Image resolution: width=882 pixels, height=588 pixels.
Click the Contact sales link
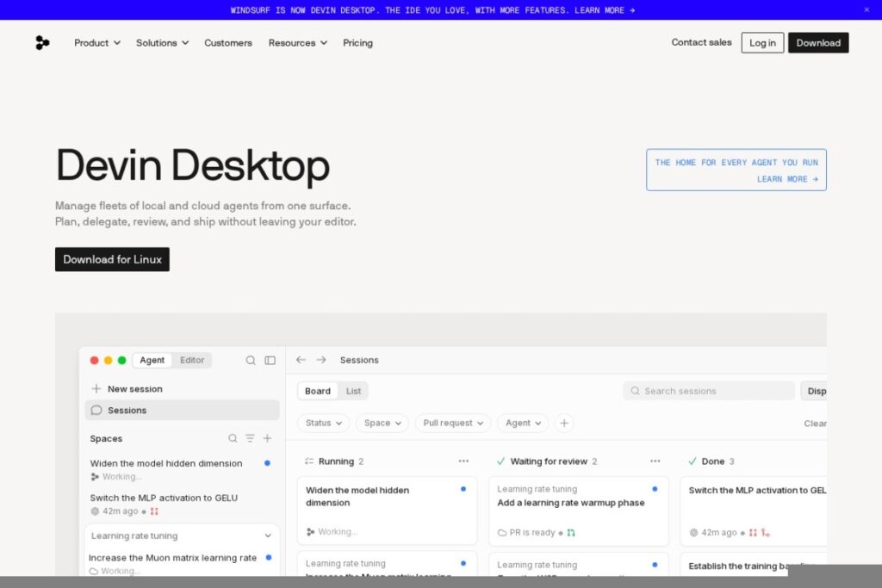(x=701, y=42)
